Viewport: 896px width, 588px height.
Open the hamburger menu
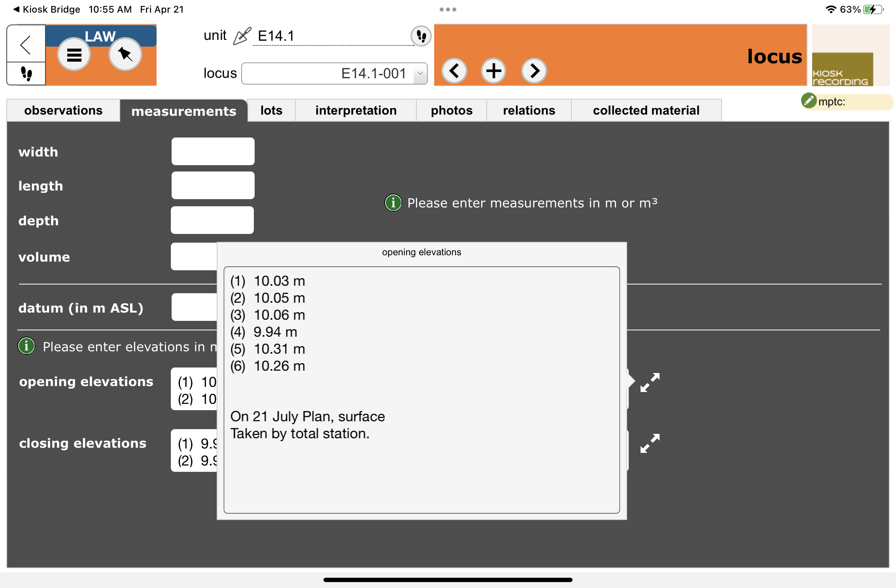pos(74,55)
